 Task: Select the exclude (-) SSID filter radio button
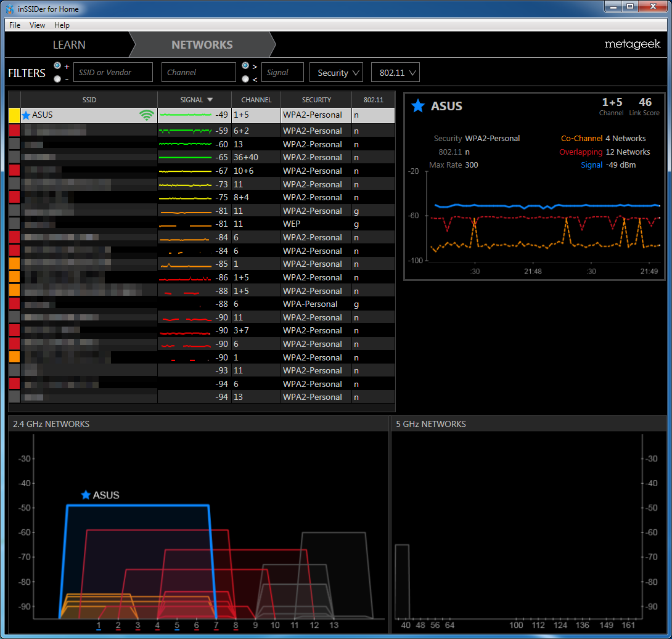point(57,79)
